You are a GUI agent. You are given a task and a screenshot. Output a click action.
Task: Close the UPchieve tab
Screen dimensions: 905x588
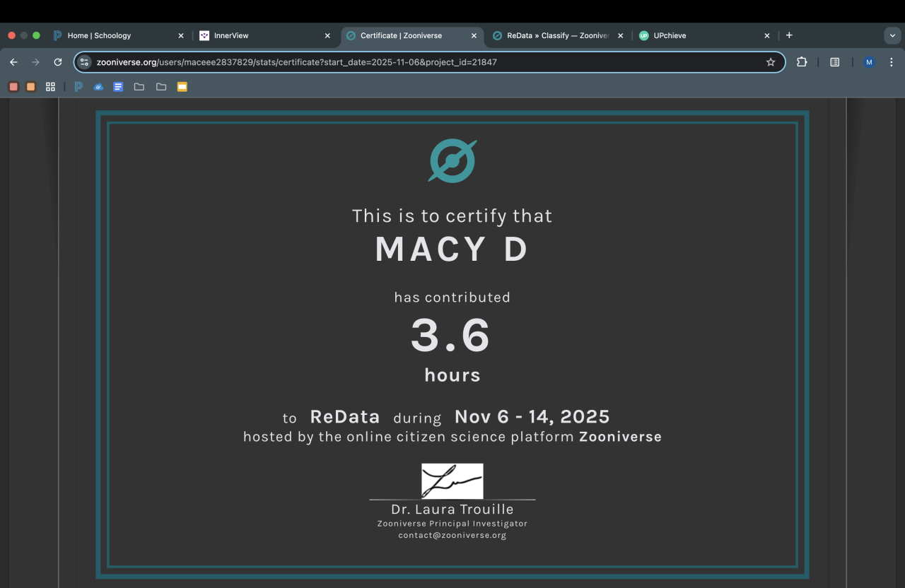[767, 35]
